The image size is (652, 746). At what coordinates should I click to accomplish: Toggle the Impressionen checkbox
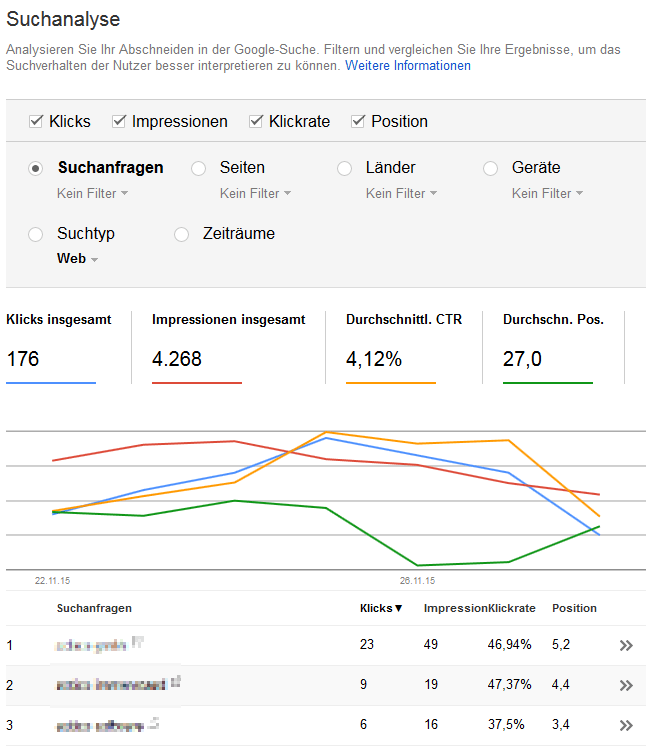[119, 122]
